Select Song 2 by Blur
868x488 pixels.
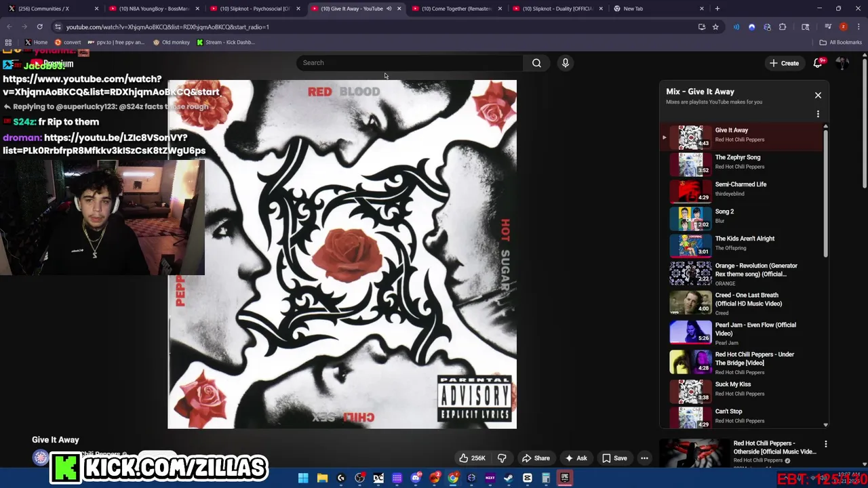pyautogui.click(x=743, y=218)
